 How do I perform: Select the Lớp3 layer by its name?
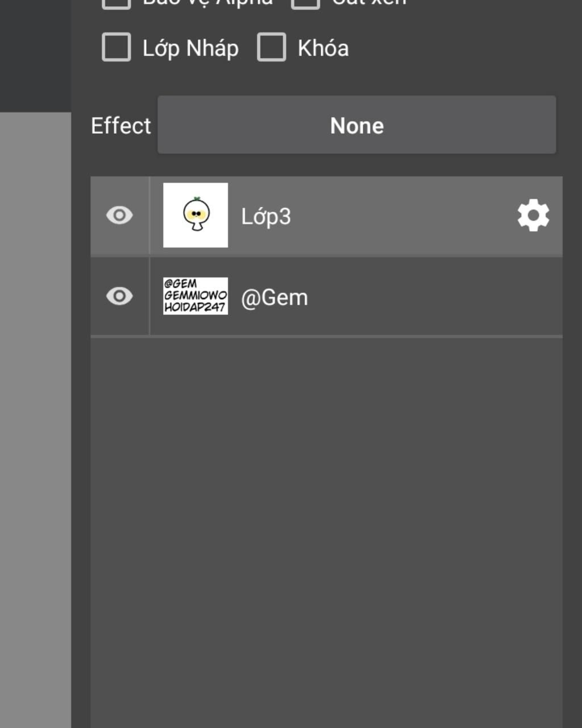tap(266, 217)
